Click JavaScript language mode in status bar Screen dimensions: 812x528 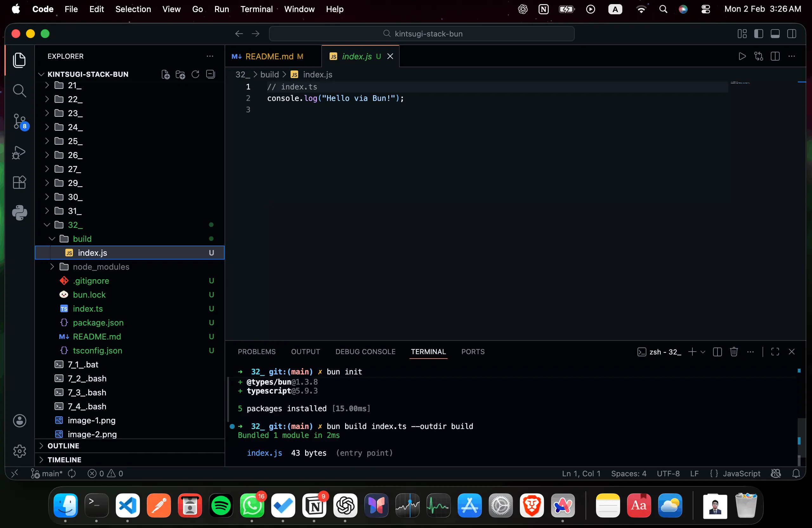741,473
